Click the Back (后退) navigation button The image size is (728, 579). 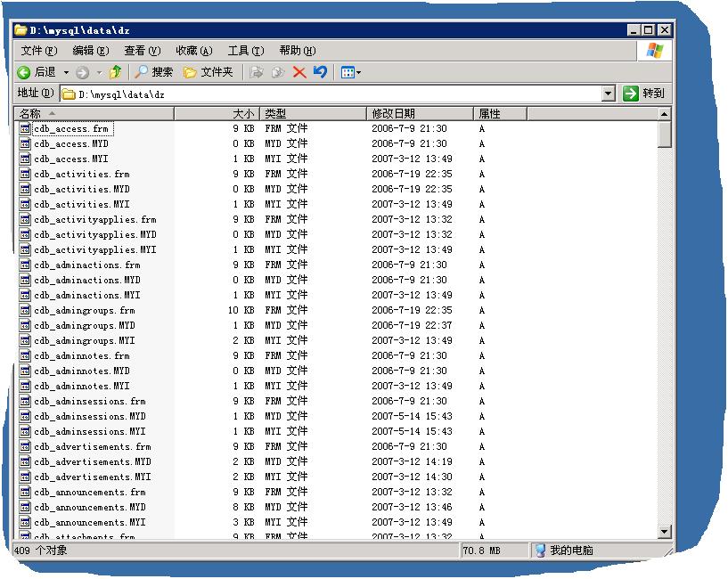tap(37, 72)
